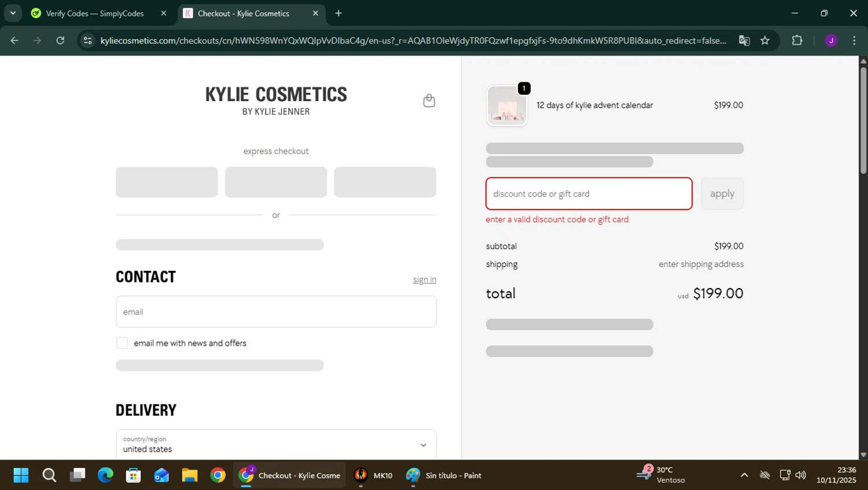Click the translate page icon

744,40
